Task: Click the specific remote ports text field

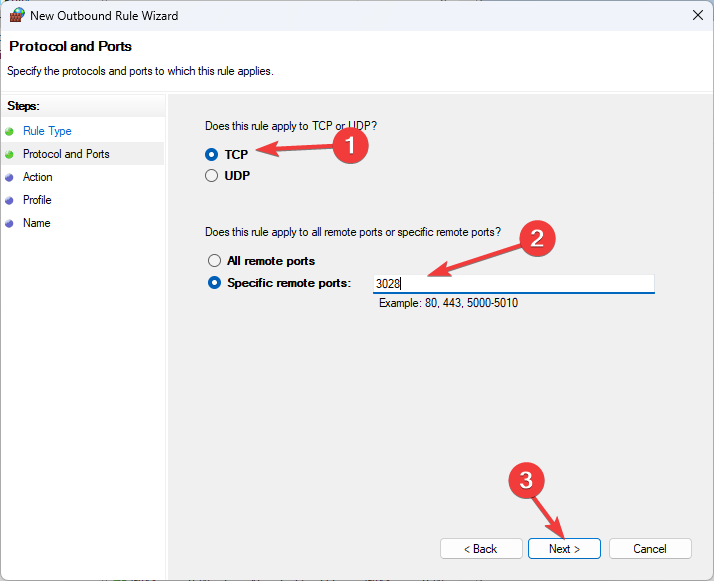Action: tap(513, 283)
